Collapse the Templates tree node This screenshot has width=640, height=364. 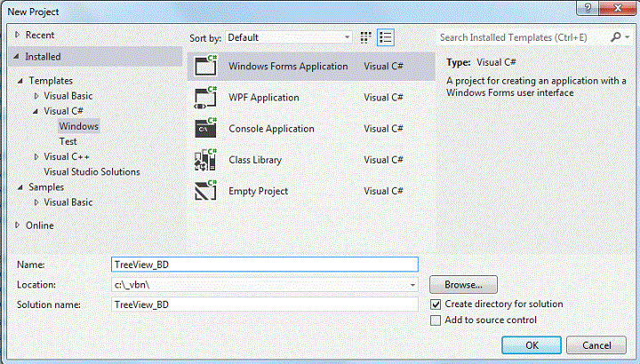click(x=20, y=81)
